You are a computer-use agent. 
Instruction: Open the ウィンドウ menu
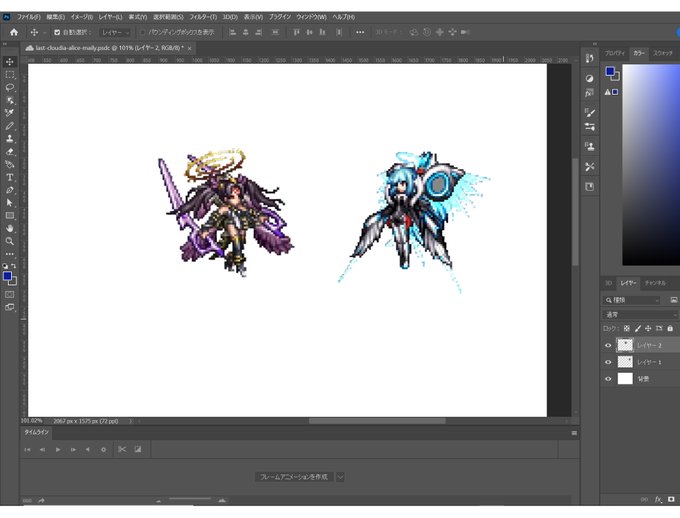[311, 17]
